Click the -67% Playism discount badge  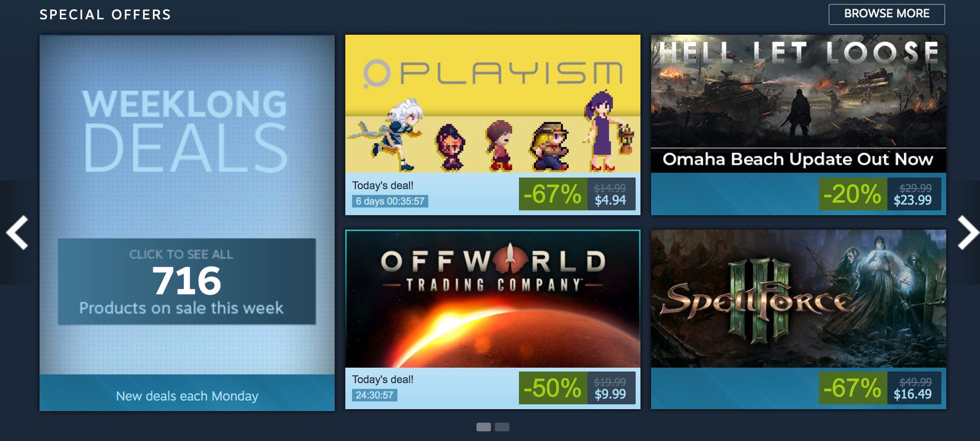point(553,194)
